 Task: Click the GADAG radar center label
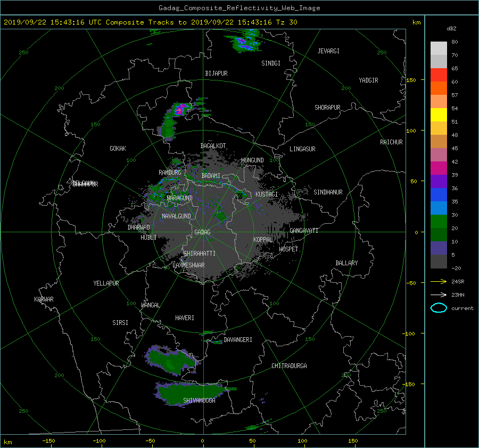tap(202, 232)
